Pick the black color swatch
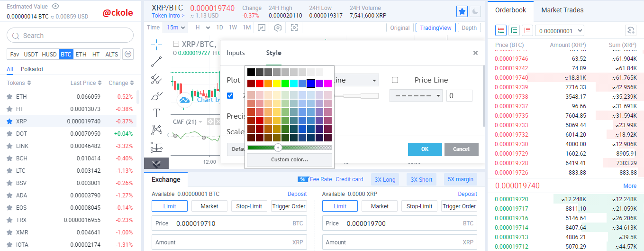The image size is (644, 251). [x=251, y=72]
